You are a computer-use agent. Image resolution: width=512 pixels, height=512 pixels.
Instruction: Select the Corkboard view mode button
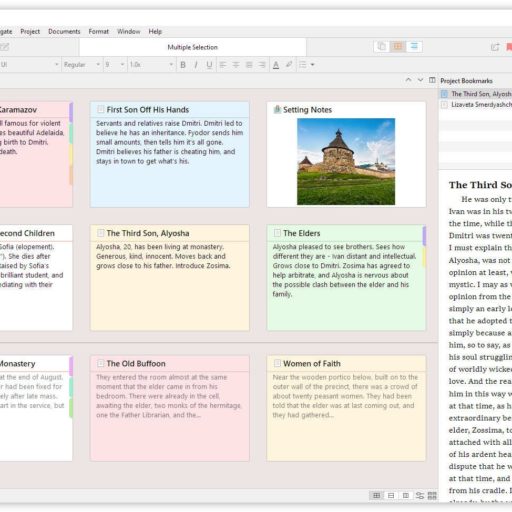(398, 46)
